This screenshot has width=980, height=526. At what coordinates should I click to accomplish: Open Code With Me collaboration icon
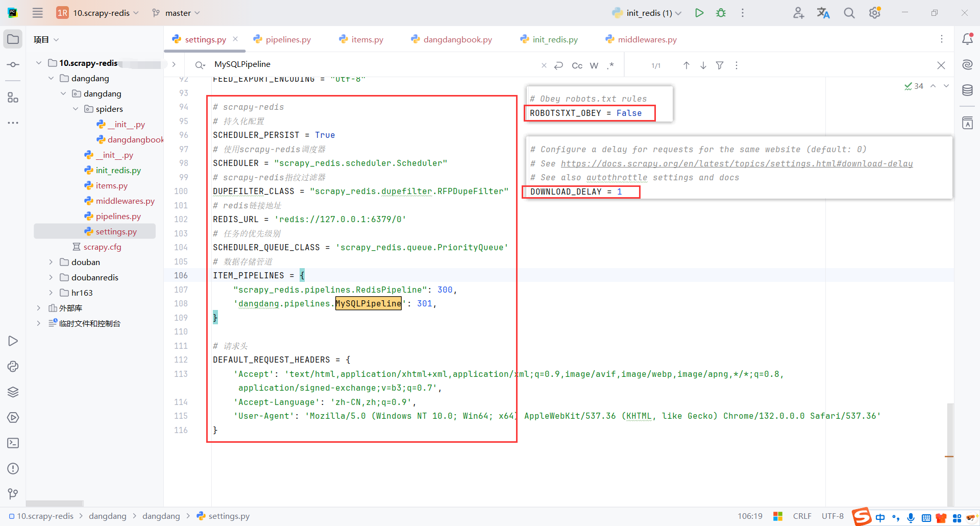click(x=798, y=13)
